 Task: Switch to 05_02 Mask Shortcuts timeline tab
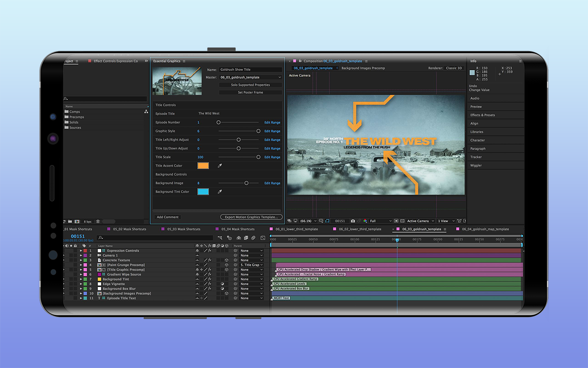click(x=130, y=229)
